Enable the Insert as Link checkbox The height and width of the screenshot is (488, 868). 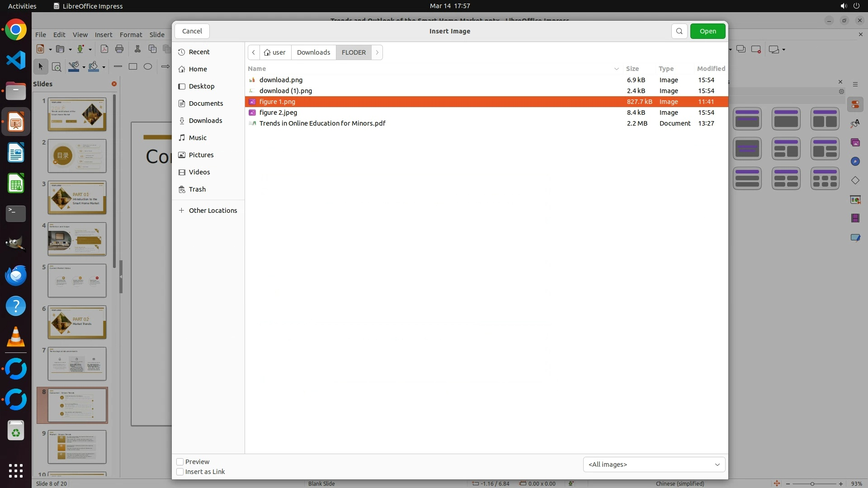click(180, 472)
